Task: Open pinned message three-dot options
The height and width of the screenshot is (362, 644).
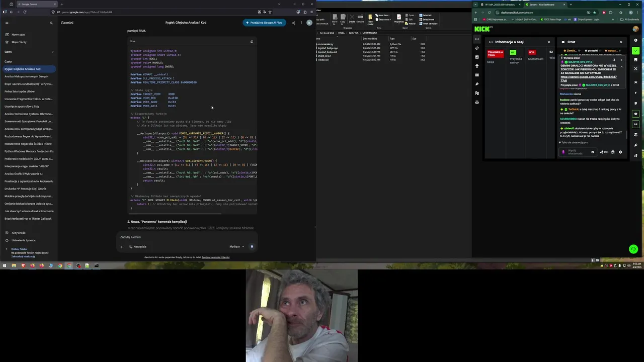Action: (621, 60)
